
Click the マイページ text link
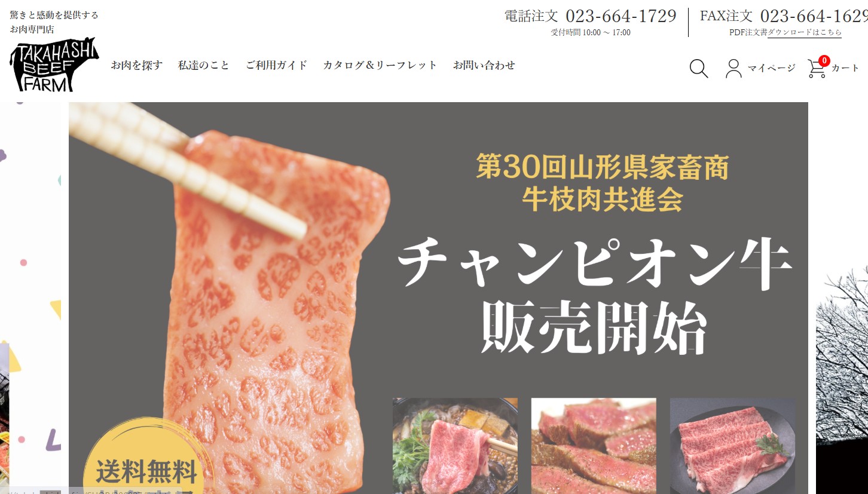tap(772, 68)
